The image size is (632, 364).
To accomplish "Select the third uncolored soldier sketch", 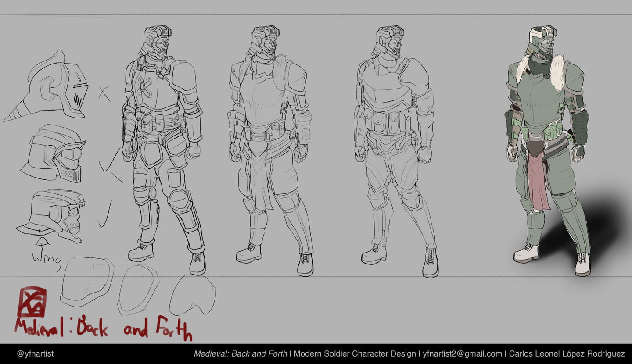I will 395,149.
